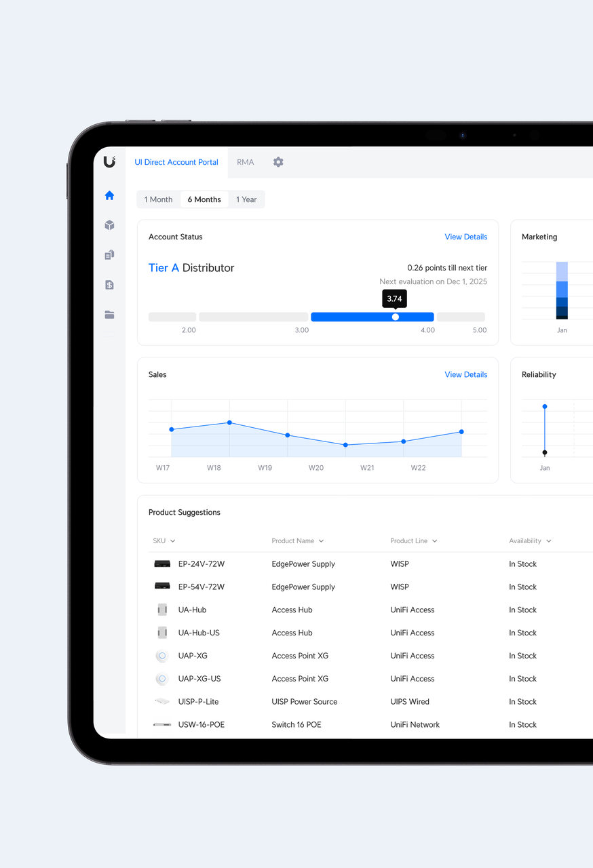
Task: Click the Ubiquiti logo icon
Action: click(x=109, y=161)
